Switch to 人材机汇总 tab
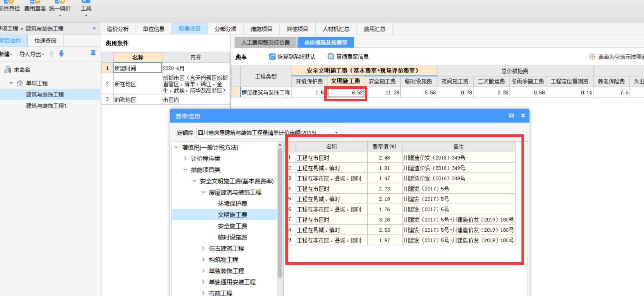Screen dimensions: 644x296 336,29
